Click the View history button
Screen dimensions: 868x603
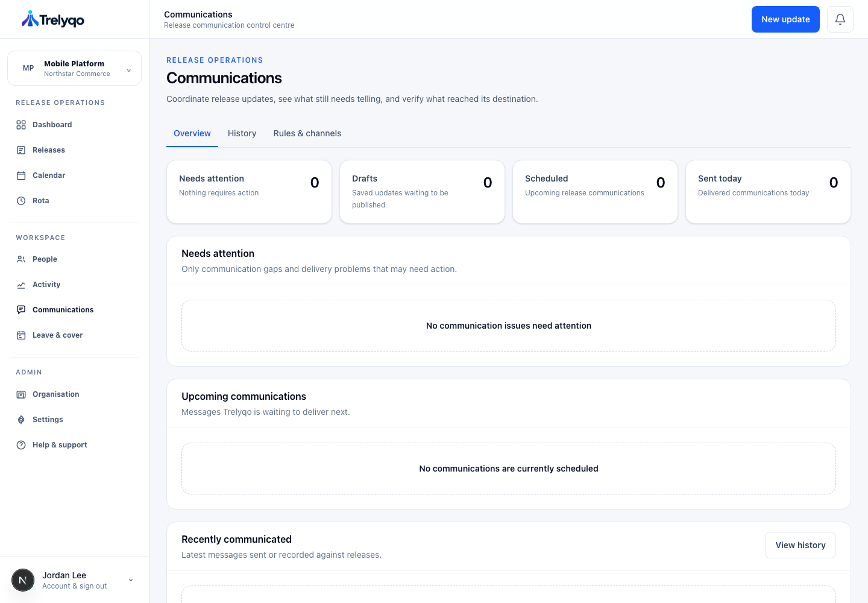click(x=800, y=545)
